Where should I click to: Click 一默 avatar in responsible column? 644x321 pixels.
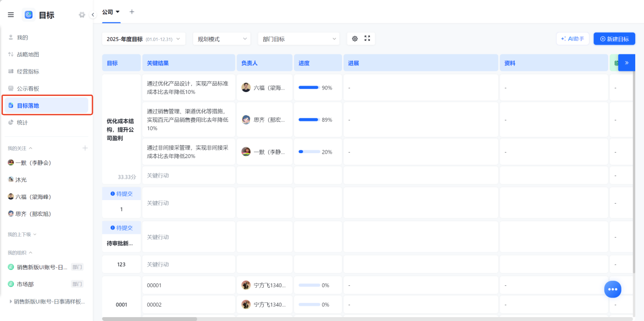[246, 152]
